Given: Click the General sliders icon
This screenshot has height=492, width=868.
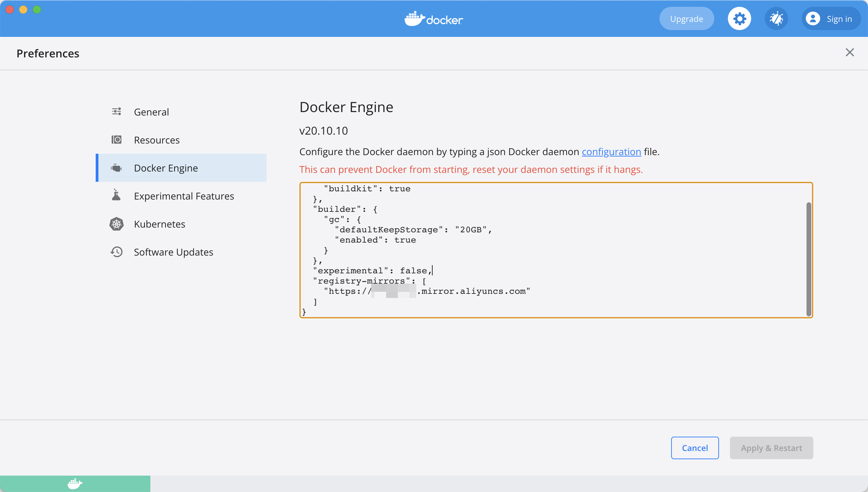Looking at the screenshot, I should click(117, 112).
